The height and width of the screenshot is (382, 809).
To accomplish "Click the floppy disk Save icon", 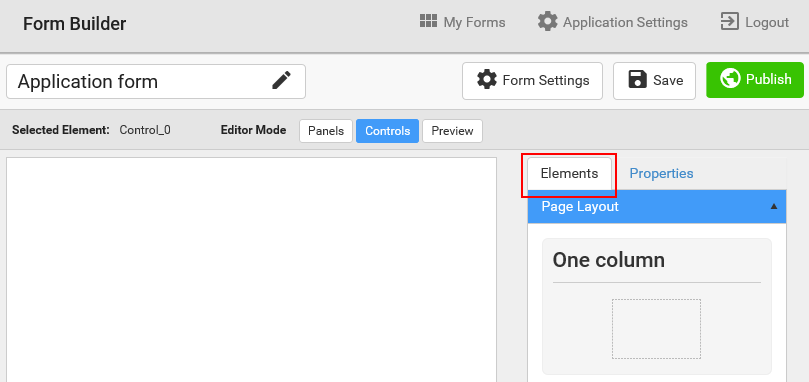I will [638, 80].
